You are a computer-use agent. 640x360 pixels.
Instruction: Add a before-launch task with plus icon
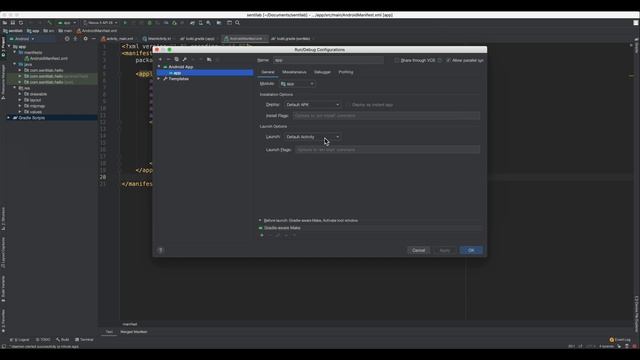pyautogui.click(x=262, y=235)
